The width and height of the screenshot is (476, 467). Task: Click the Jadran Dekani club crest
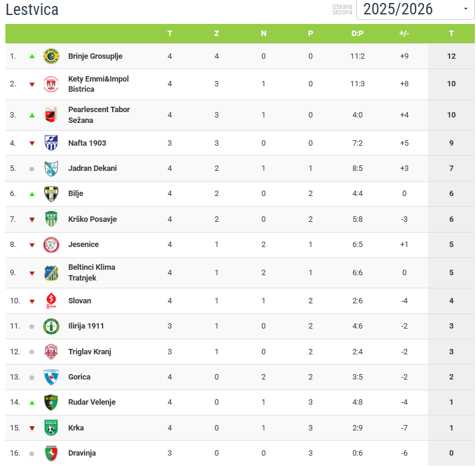coord(52,168)
